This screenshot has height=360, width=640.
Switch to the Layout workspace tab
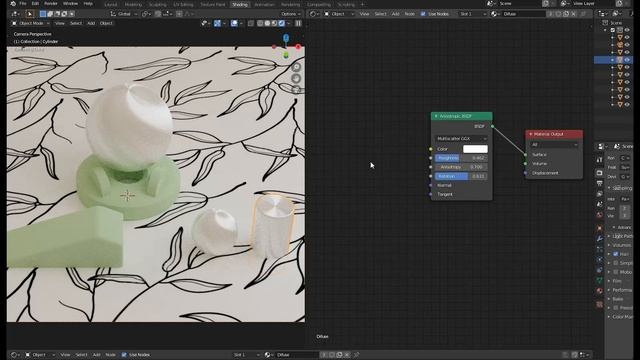tap(111, 4)
